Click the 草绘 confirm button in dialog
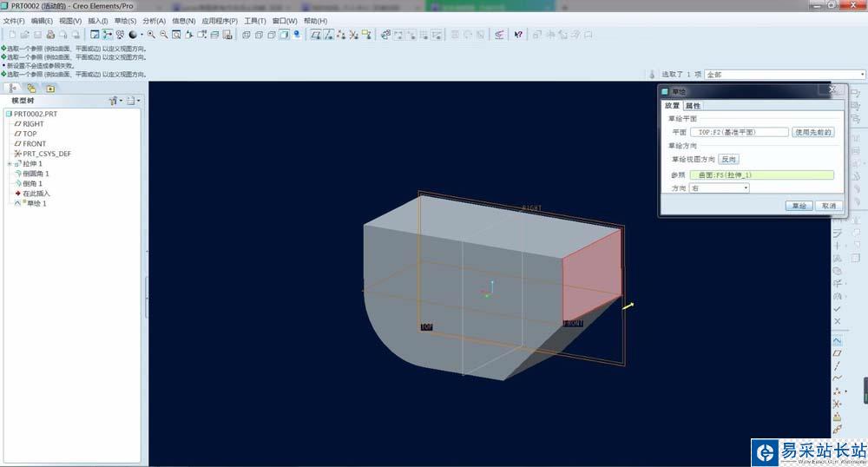The height and width of the screenshot is (467, 868). point(799,206)
